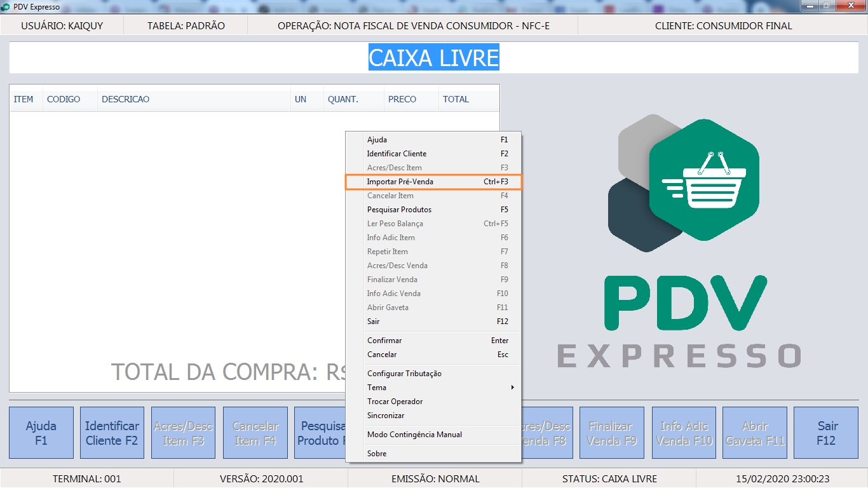This screenshot has width=868, height=488.
Task: Click the date and time status entry
Action: (x=783, y=478)
